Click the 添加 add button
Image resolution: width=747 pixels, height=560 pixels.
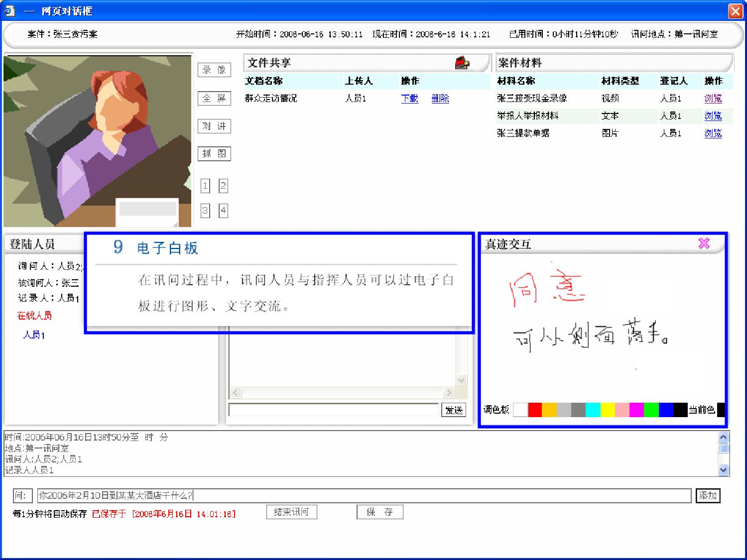pyautogui.click(x=708, y=495)
